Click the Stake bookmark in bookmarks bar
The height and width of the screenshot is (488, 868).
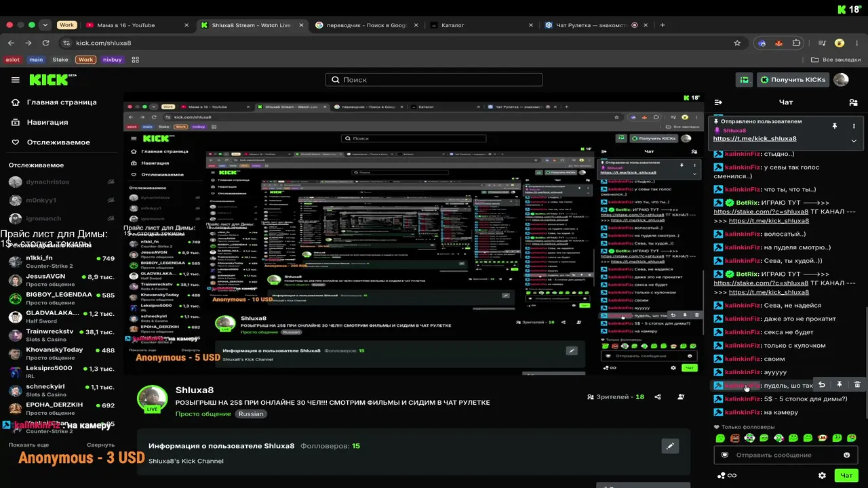click(60, 60)
